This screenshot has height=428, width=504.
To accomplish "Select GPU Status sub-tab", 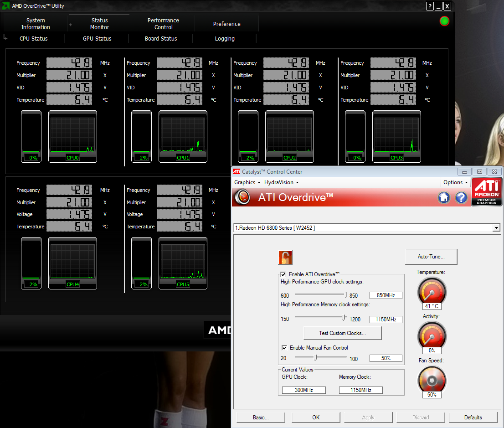I will coord(97,39).
